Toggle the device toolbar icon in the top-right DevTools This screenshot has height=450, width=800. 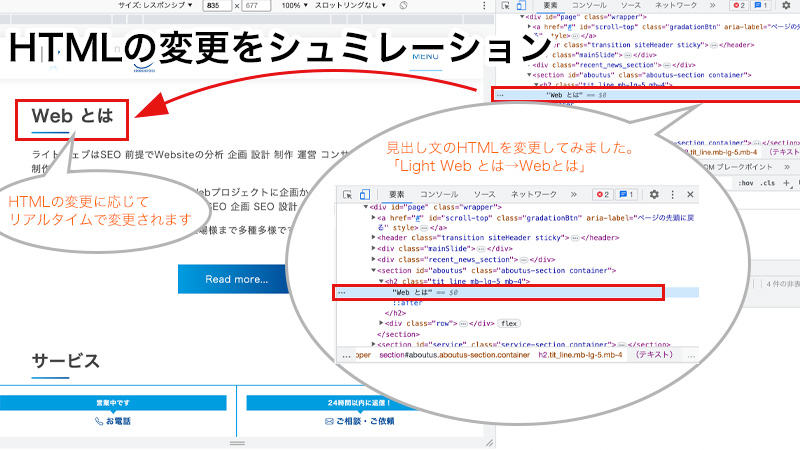coord(521,5)
